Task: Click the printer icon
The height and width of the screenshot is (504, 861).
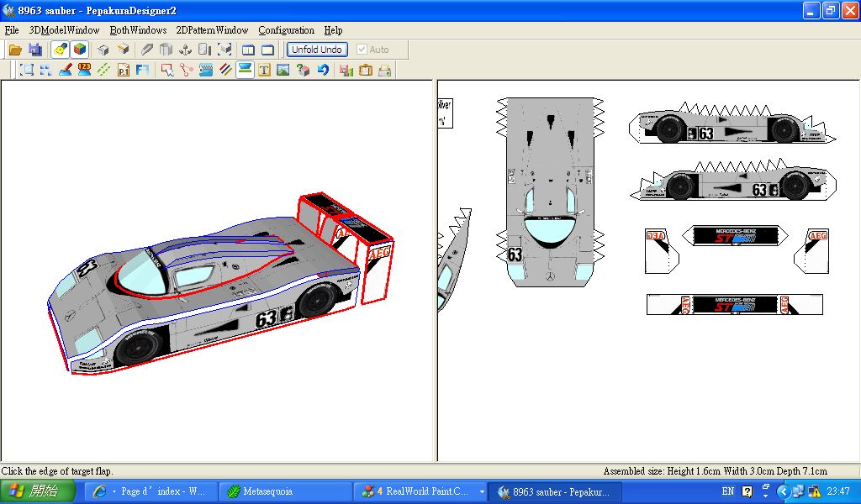Action: coord(385,71)
